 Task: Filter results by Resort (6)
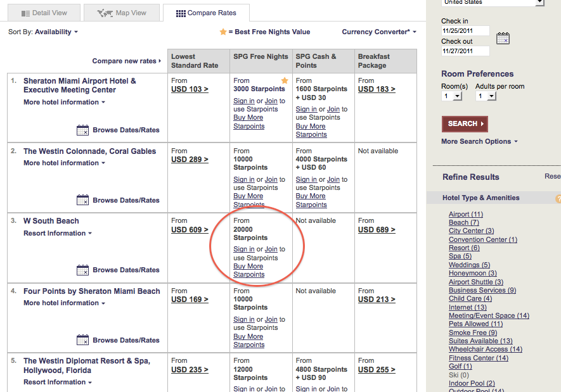[465, 248]
